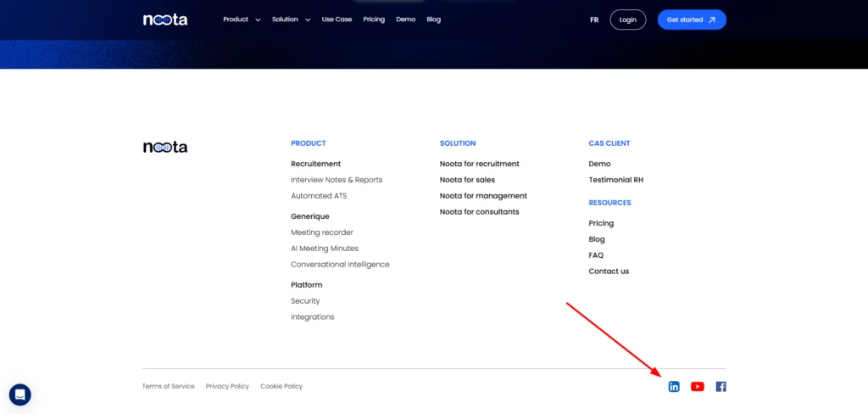Click the Noota logo in footer
The image size is (868, 414).
[x=165, y=147]
